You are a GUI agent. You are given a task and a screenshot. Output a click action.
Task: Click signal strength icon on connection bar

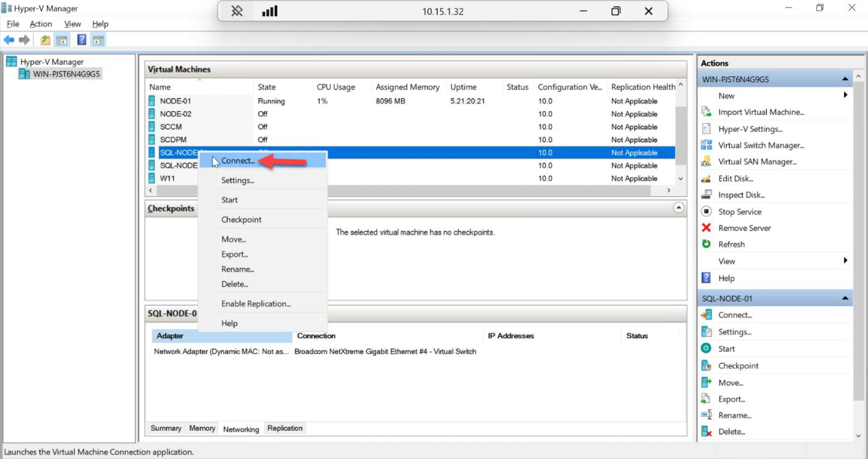tap(270, 11)
